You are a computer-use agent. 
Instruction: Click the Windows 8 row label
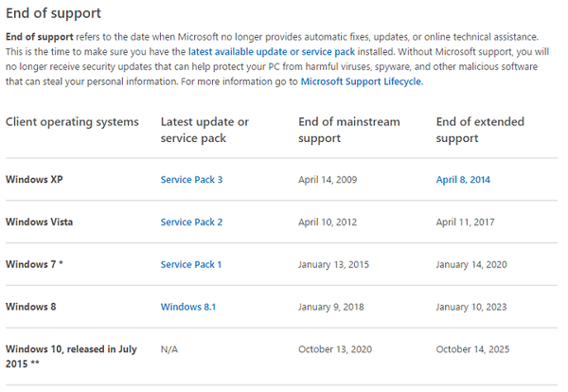31,306
